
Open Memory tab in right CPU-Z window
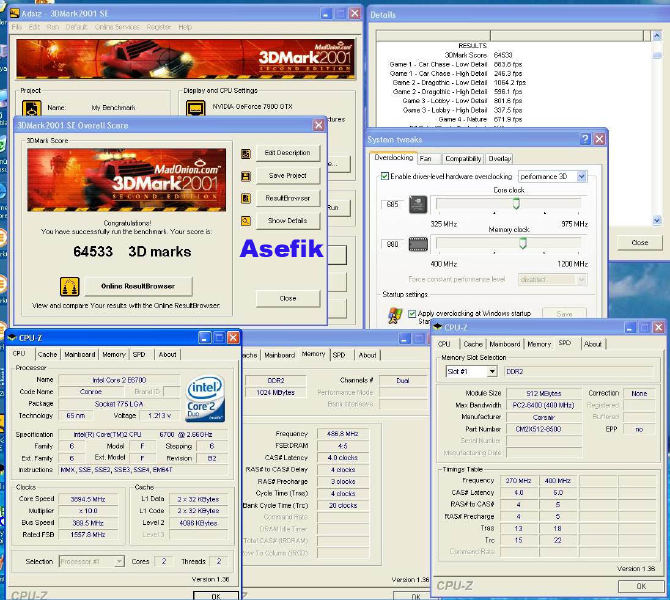pos(539,344)
